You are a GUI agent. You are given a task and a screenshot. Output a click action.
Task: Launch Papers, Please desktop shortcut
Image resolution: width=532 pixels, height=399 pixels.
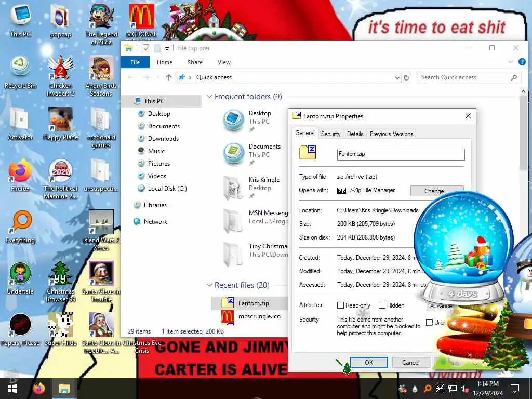point(20,330)
